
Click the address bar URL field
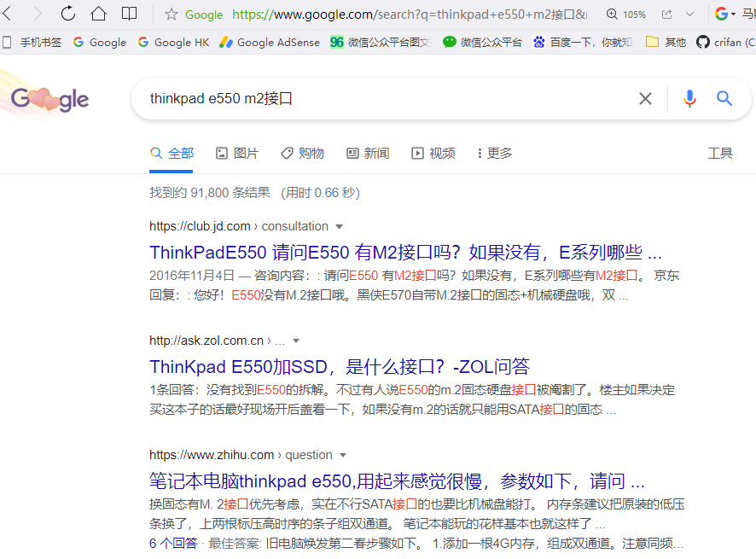pos(410,15)
